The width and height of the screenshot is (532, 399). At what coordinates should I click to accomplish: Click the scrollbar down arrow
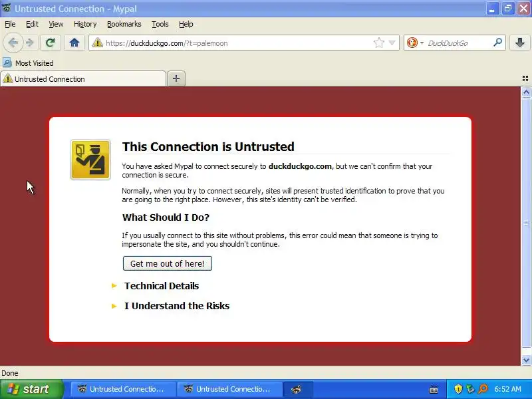[526, 360]
